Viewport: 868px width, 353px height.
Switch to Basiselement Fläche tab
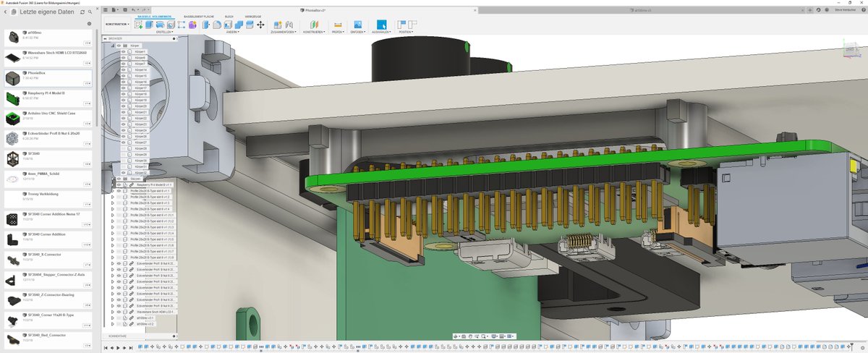pos(197,16)
